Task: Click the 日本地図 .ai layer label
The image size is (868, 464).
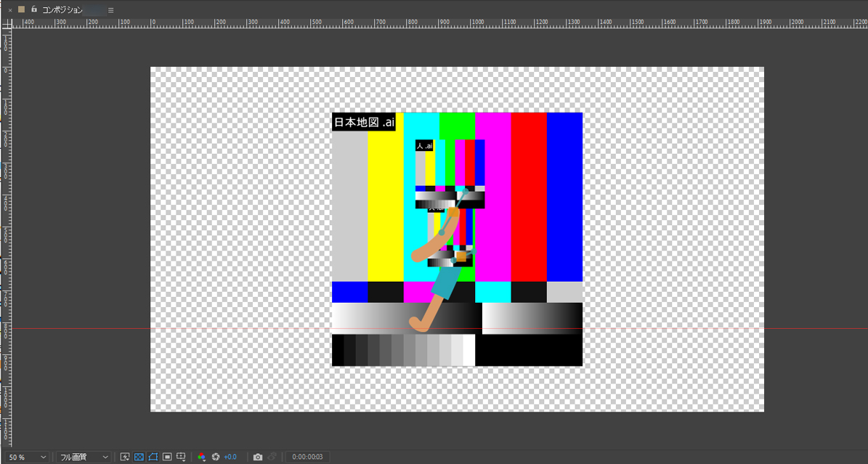Action: [364, 122]
